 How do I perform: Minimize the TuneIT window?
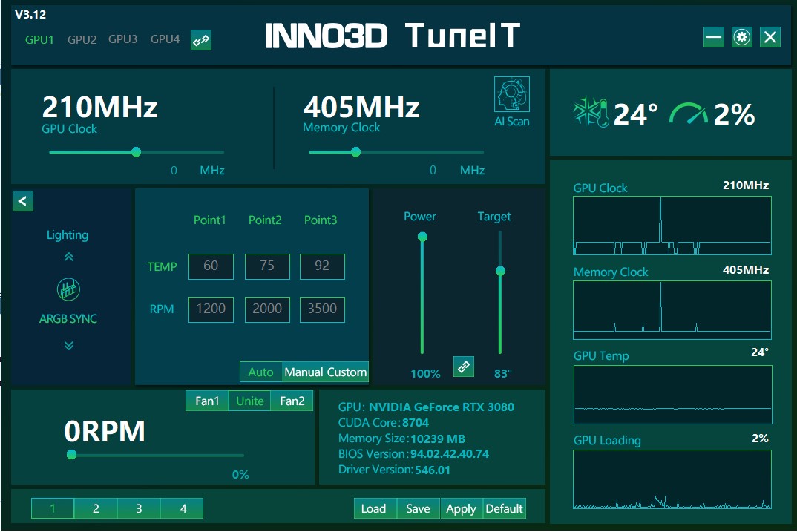714,37
